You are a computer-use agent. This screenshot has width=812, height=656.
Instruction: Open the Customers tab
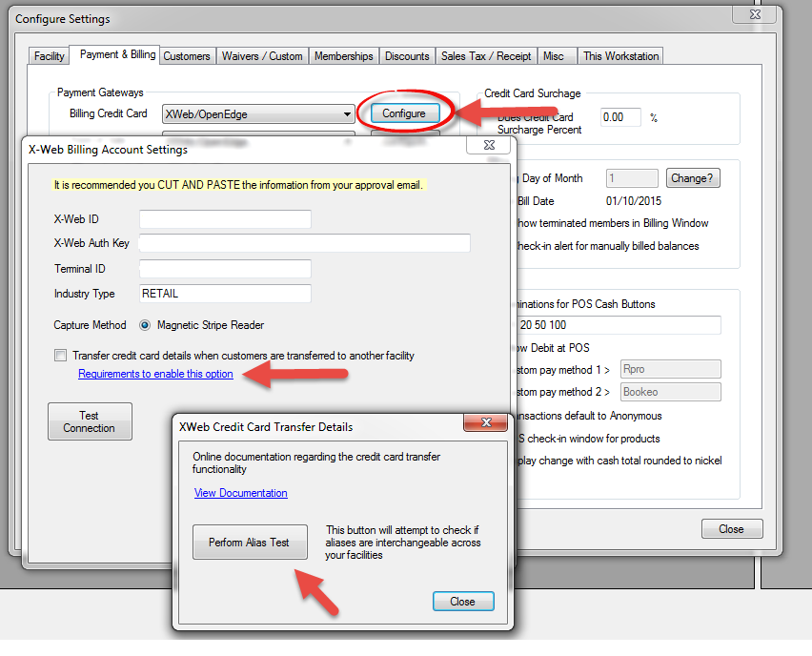[187, 56]
